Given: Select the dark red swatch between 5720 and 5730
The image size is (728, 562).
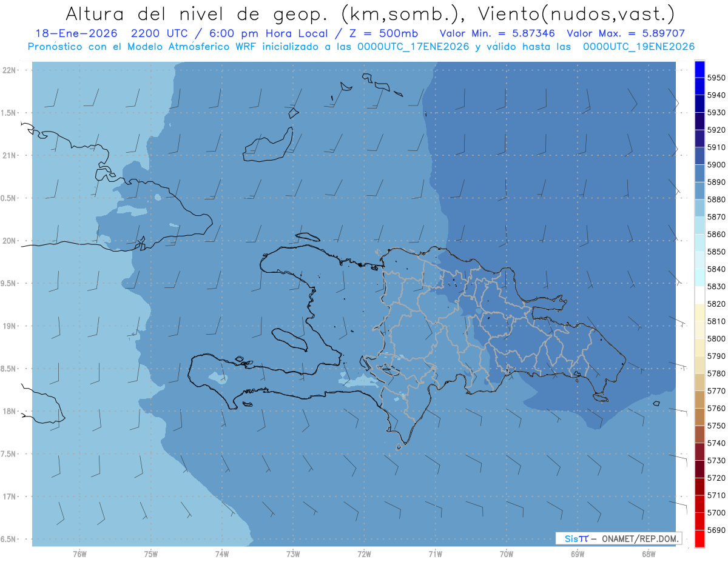Looking at the screenshot, I should click(x=699, y=469).
